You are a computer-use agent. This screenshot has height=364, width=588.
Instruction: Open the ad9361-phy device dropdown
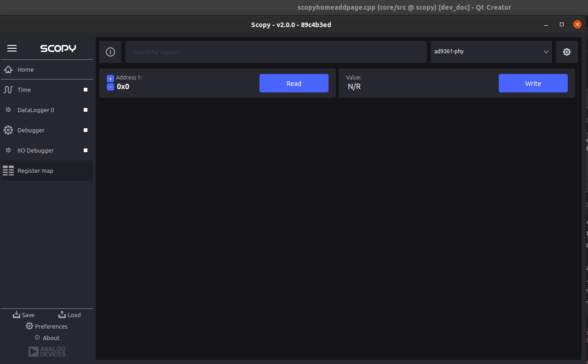point(491,52)
